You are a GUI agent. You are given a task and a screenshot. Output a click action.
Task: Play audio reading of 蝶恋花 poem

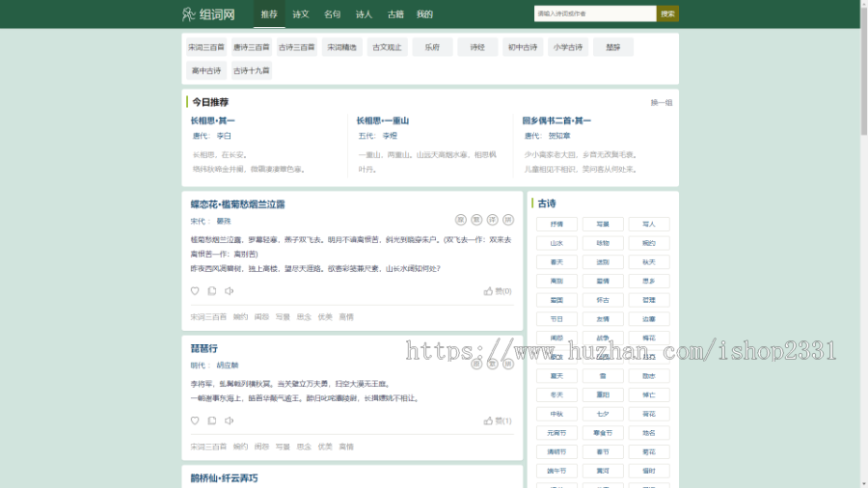click(x=230, y=291)
